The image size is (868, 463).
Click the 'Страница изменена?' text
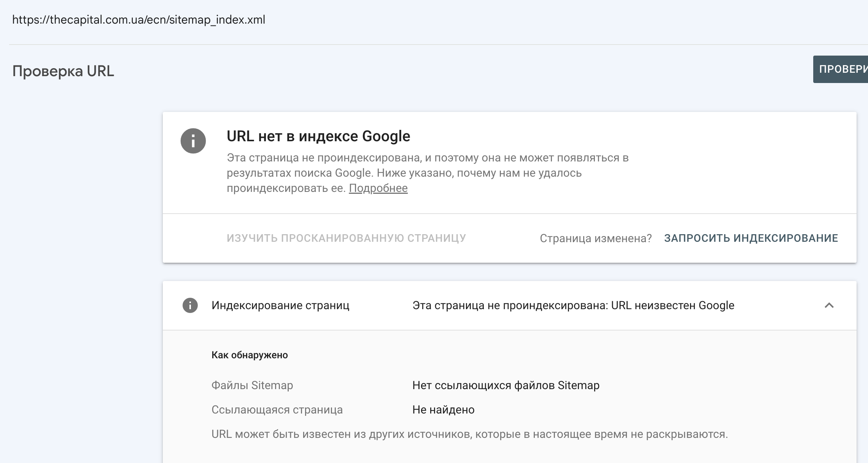pos(596,238)
